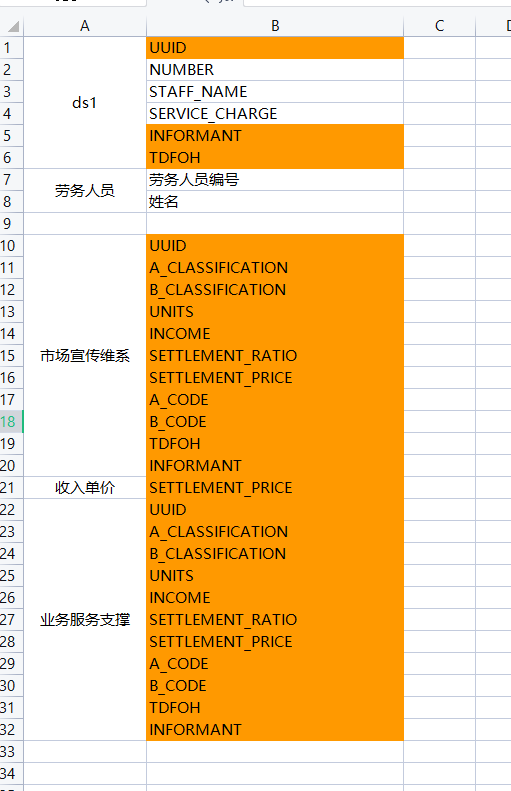This screenshot has width=511, height=791.
Task: Click SETTLEMENT_PRICE in row 21
Action: pyautogui.click(x=275, y=488)
